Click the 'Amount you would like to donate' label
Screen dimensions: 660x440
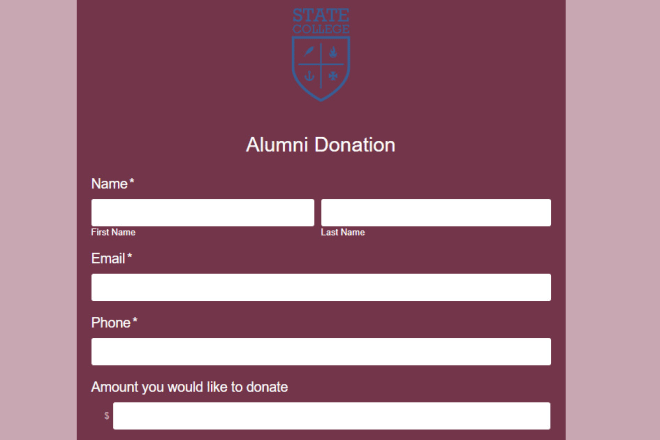[189, 387]
